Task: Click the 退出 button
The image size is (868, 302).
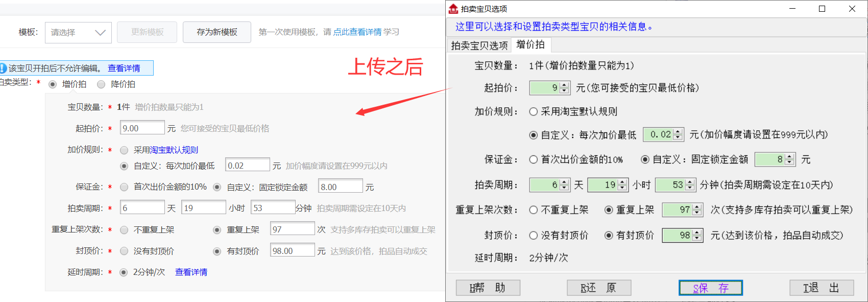Action: [x=821, y=288]
